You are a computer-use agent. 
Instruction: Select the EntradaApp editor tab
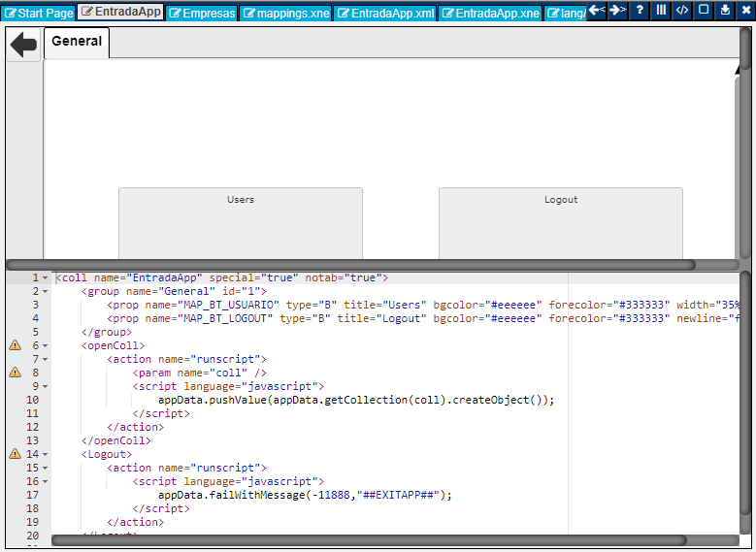120,12
